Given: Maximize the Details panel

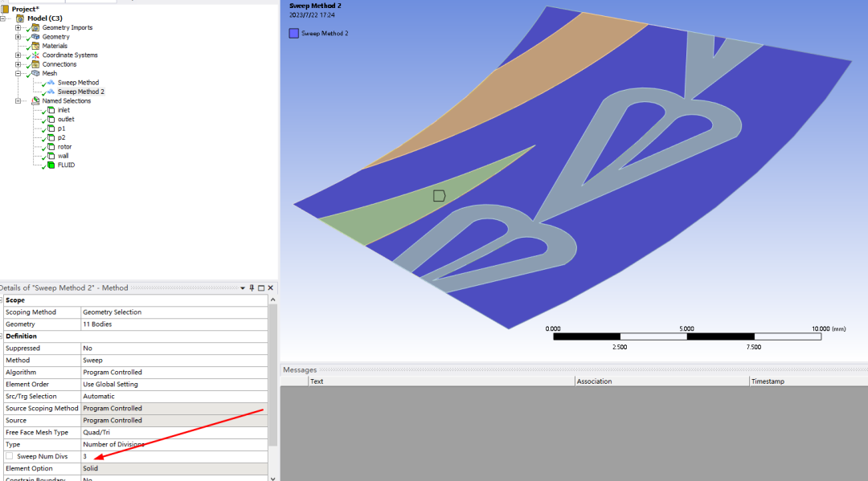Looking at the screenshot, I should tap(261, 288).
